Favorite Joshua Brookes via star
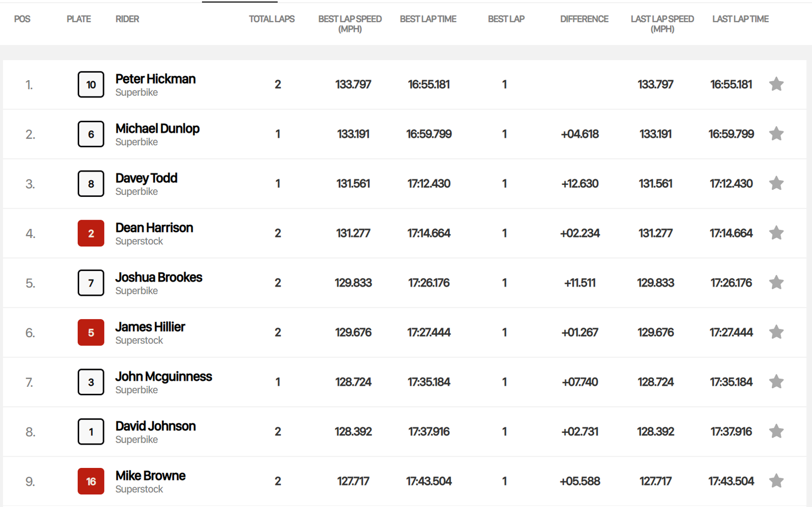The height and width of the screenshot is (507, 812). coord(776,283)
